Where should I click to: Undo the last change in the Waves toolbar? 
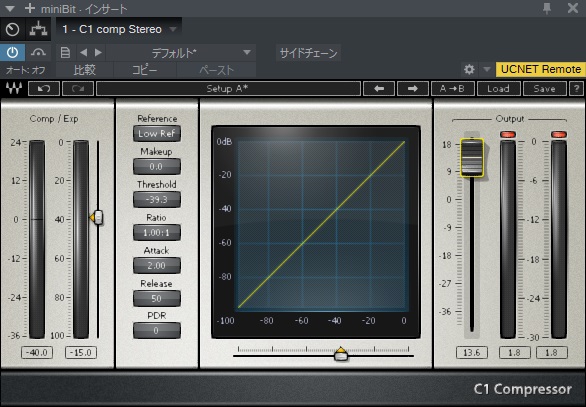point(44,89)
